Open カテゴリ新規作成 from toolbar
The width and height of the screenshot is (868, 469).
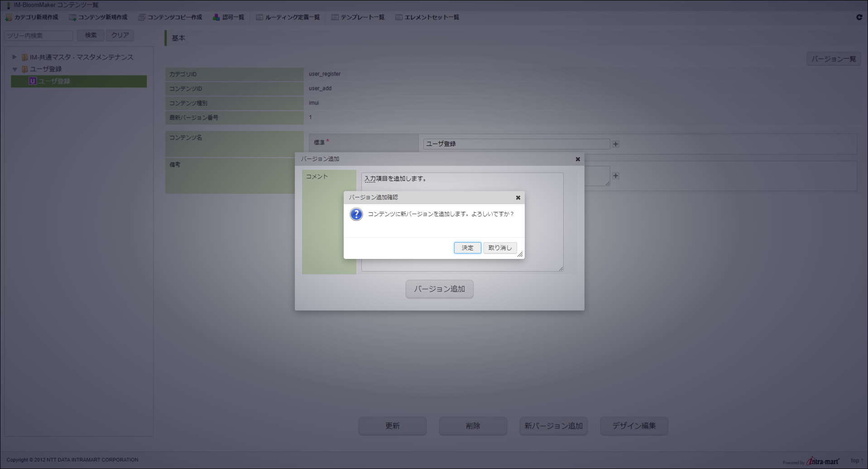pos(32,17)
